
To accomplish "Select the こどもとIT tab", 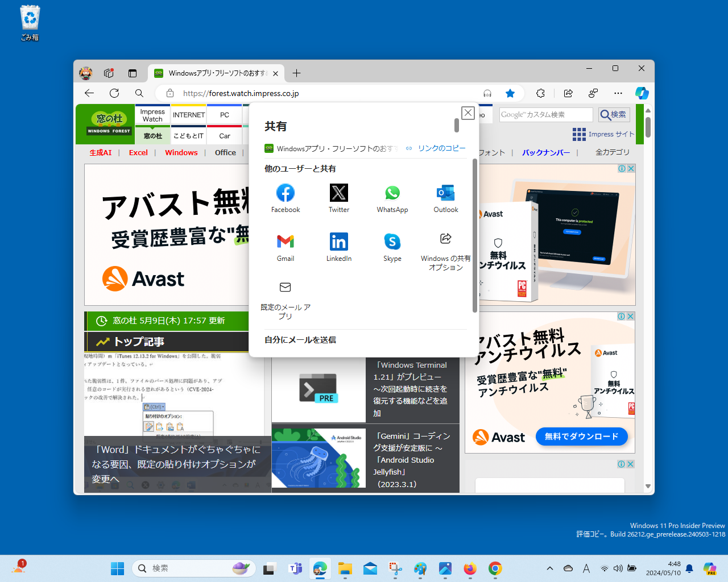I will (188, 136).
